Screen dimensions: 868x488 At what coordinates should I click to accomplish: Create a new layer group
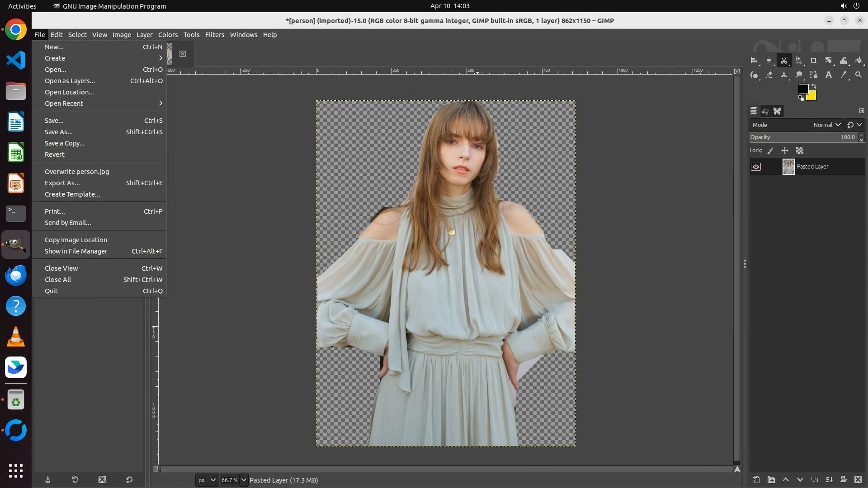[771, 479]
